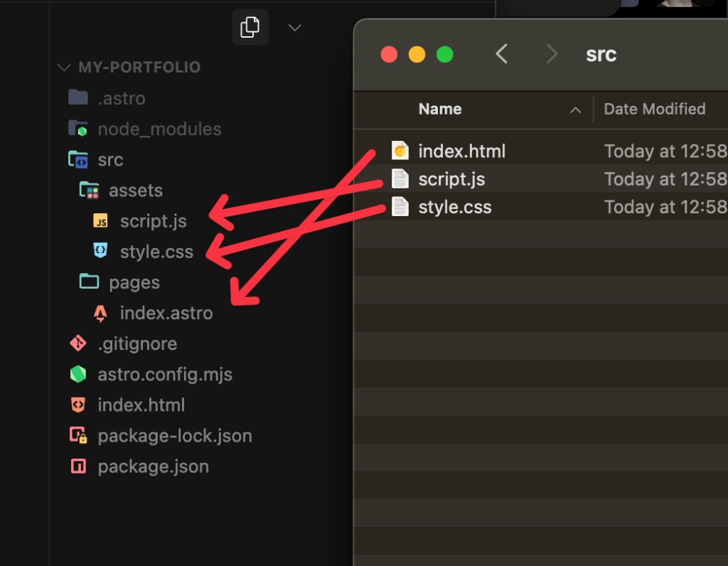This screenshot has width=728, height=566.
Task: Click the Date Modified column header
Action: pos(654,110)
